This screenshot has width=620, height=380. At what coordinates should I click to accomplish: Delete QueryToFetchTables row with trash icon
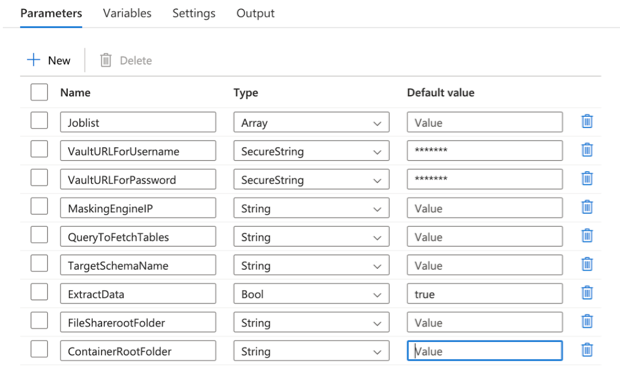click(587, 236)
